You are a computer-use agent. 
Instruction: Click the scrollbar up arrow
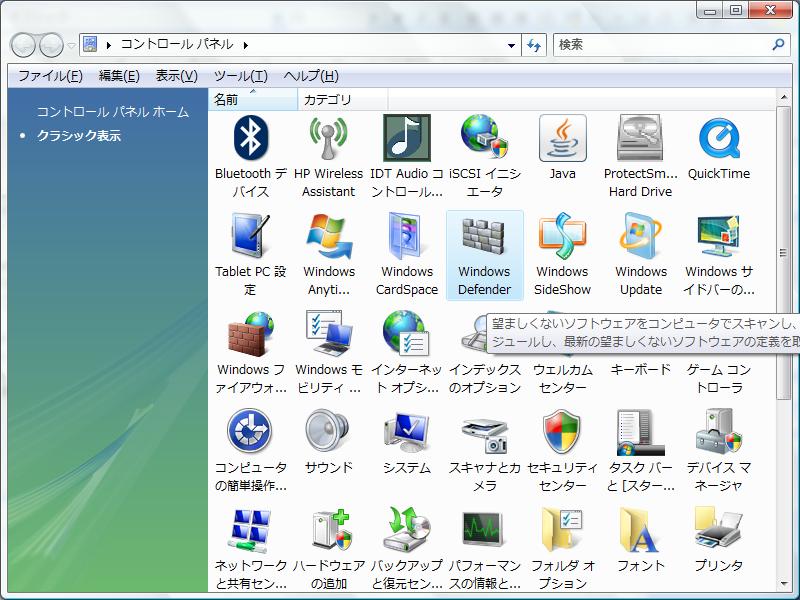click(783, 96)
